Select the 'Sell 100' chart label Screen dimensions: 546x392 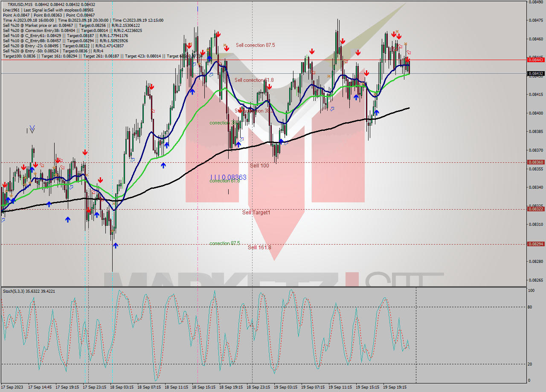pyautogui.click(x=259, y=165)
